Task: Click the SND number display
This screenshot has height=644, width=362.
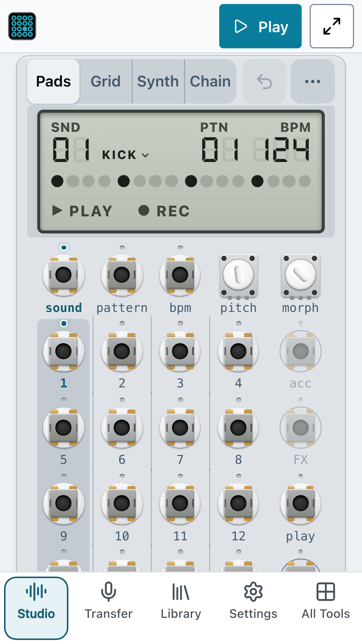Action: tap(71, 150)
